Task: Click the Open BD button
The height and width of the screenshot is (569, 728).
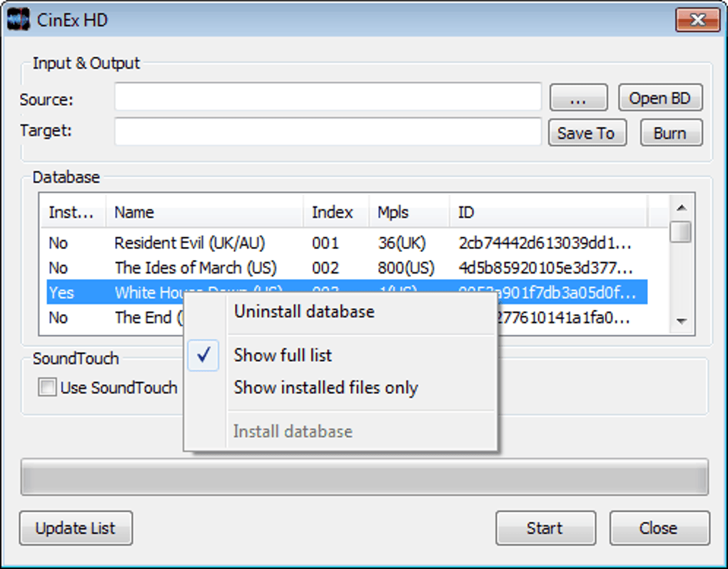Action: 660,98
